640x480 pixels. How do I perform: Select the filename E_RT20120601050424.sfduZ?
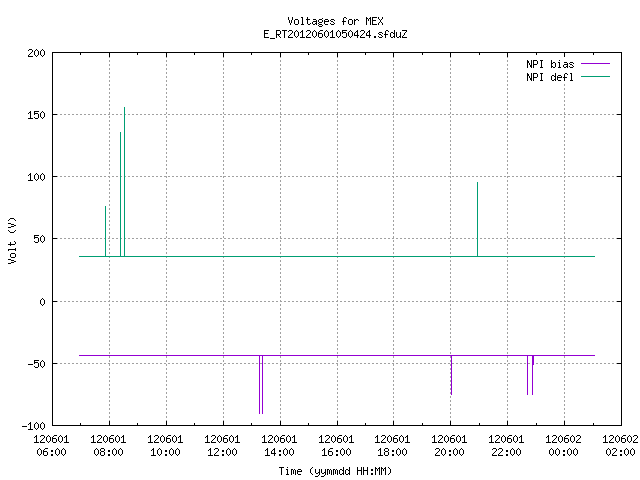tap(335, 34)
